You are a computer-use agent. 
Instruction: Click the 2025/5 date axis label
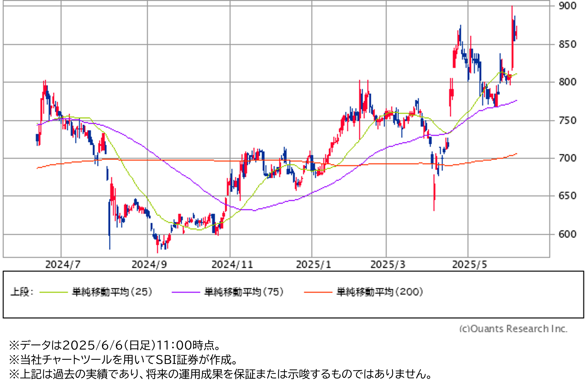[469, 265]
